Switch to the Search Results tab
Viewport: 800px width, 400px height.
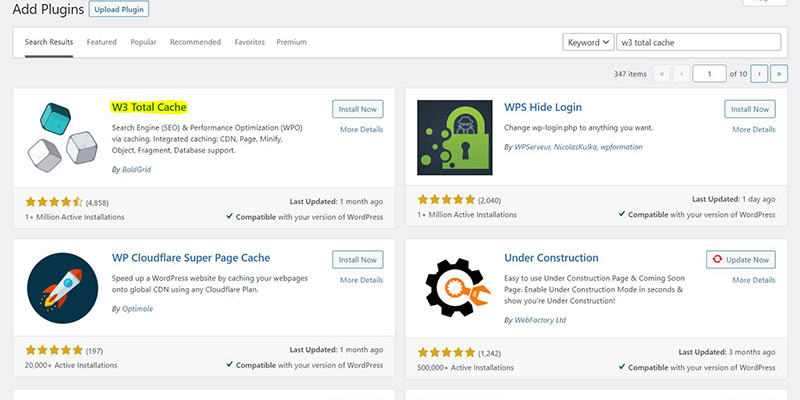(49, 42)
